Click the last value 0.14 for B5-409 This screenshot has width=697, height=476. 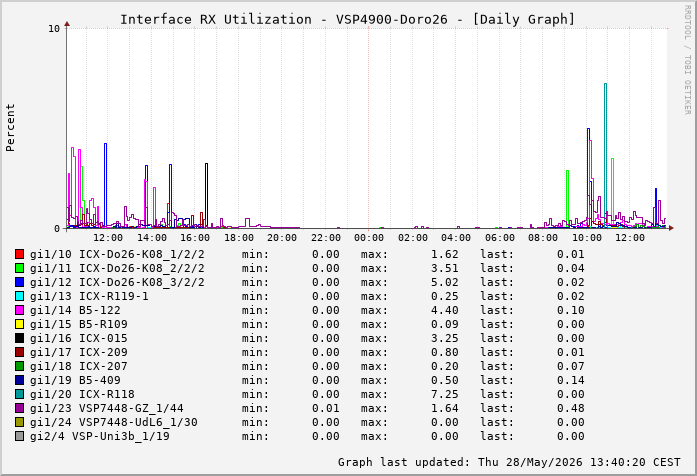coord(571,380)
